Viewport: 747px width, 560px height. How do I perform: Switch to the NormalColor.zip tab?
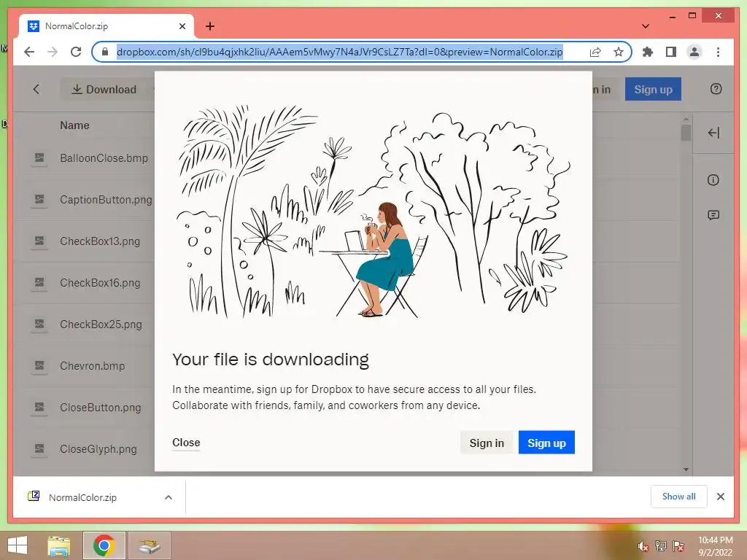[107, 26]
